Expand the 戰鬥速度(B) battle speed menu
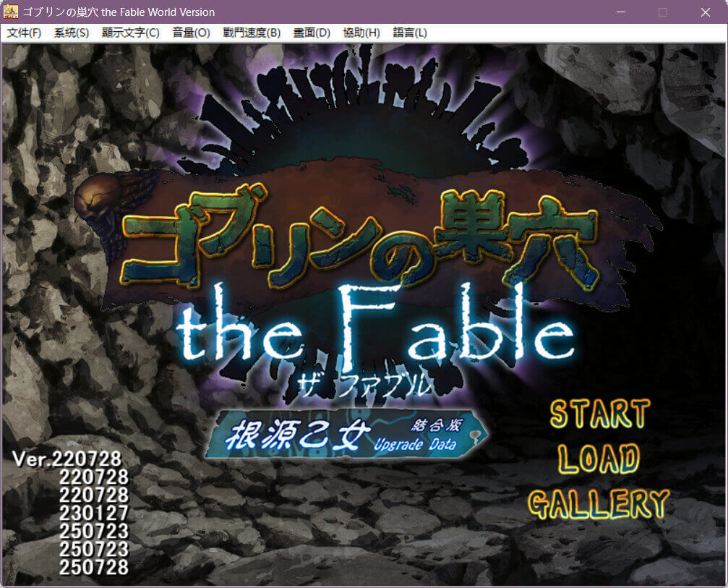The image size is (728, 588). pyautogui.click(x=252, y=33)
